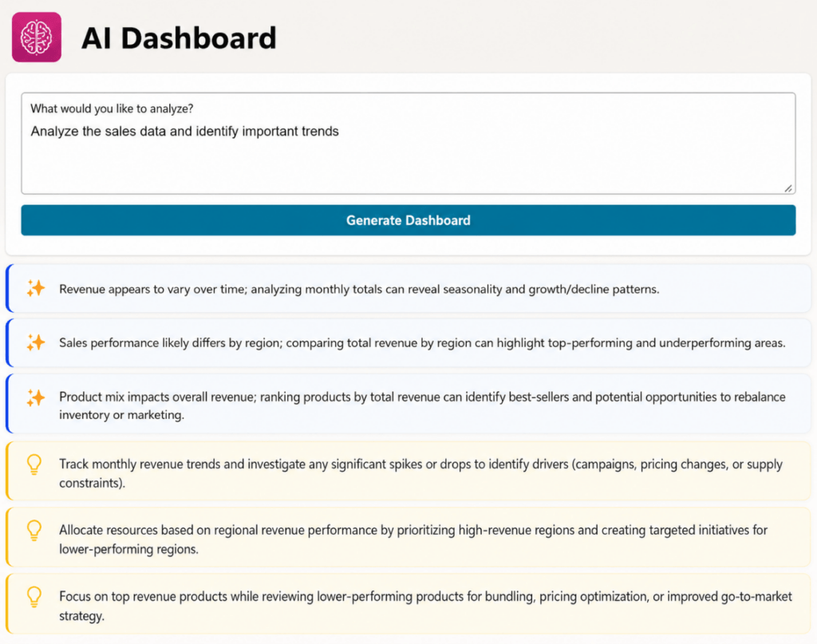Click inside the analysis prompt text area
The height and width of the screenshot is (644, 817).
point(408,144)
